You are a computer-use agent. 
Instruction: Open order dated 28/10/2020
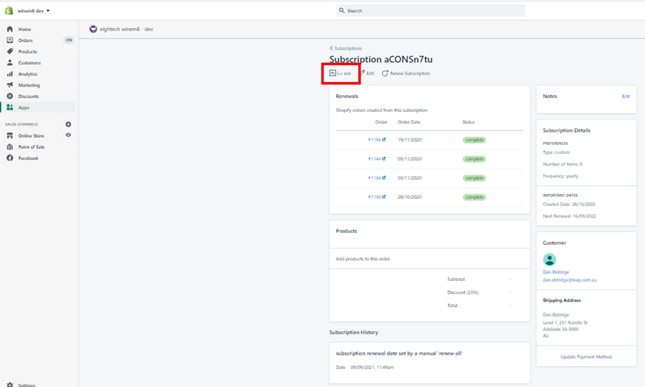click(x=374, y=197)
